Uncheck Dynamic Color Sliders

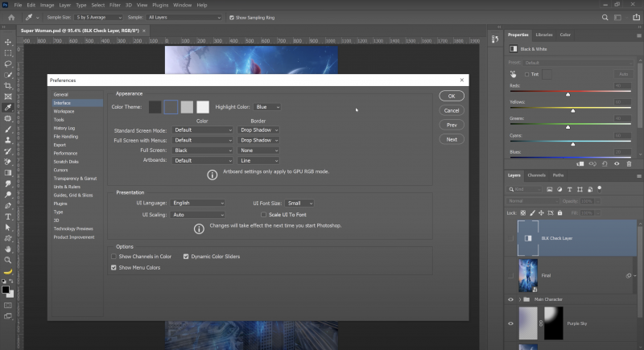(x=186, y=257)
